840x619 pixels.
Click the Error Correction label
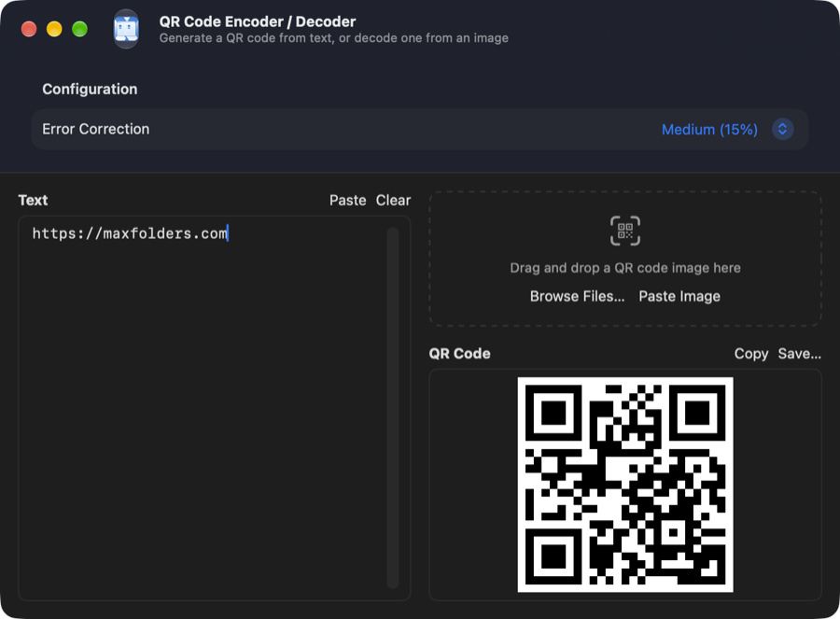pos(96,129)
